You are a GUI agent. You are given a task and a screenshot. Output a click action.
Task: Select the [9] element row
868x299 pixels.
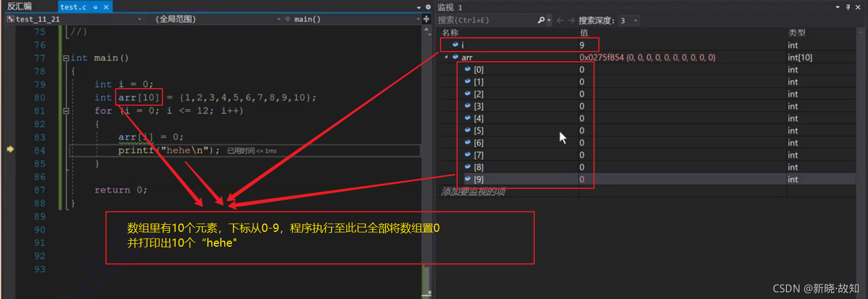647,179
